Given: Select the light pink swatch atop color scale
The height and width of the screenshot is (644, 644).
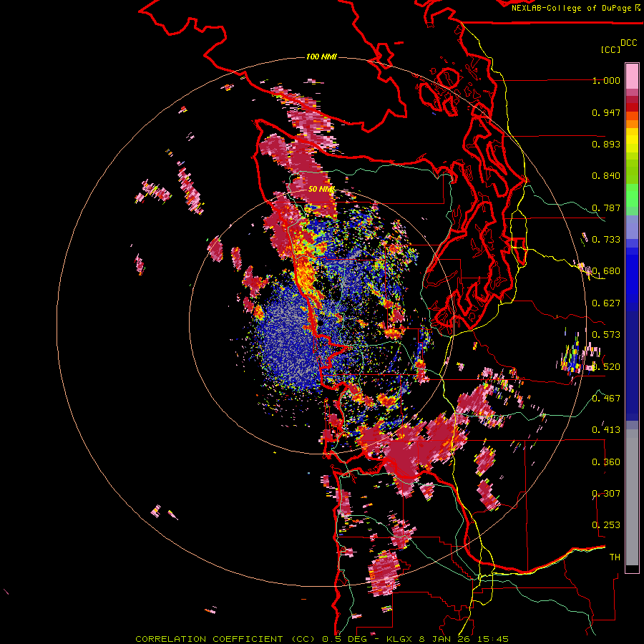Looking at the screenshot, I should pyautogui.click(x=632, y=76).
